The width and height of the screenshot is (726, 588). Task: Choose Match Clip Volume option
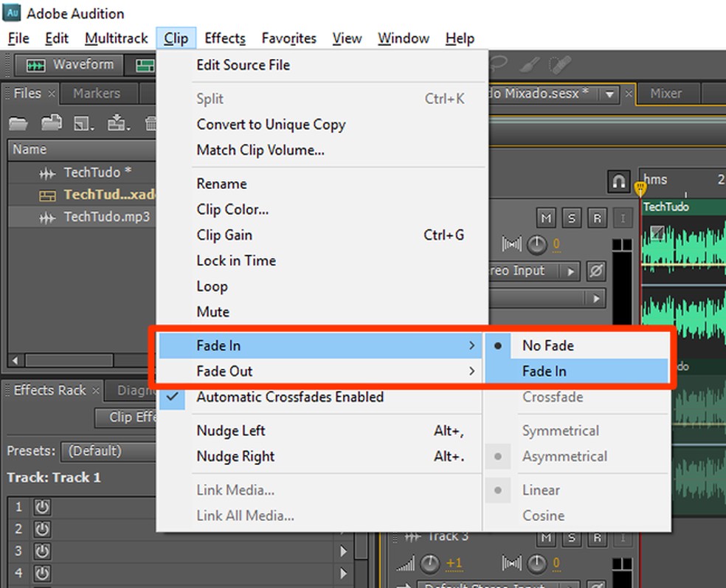(322, 150)
